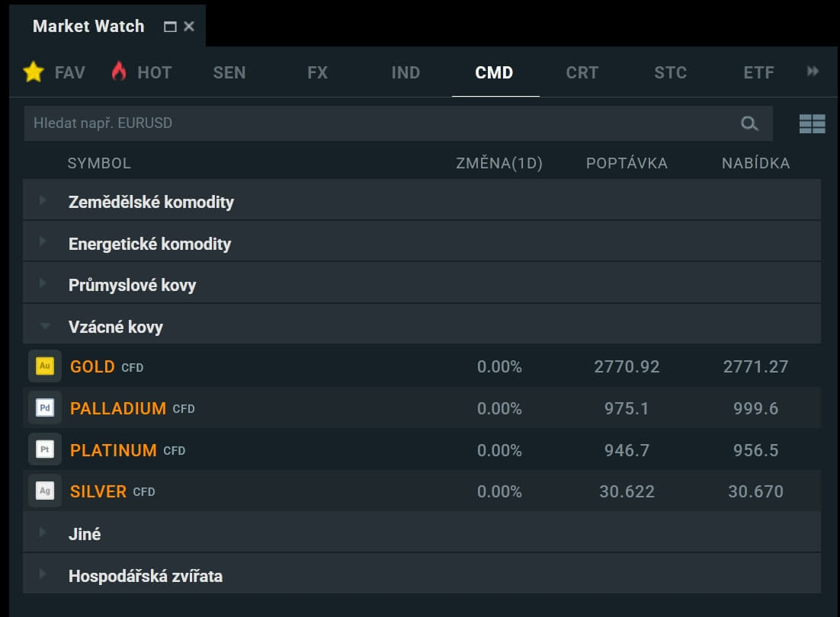Switch layout with the grid view icon

812,123
